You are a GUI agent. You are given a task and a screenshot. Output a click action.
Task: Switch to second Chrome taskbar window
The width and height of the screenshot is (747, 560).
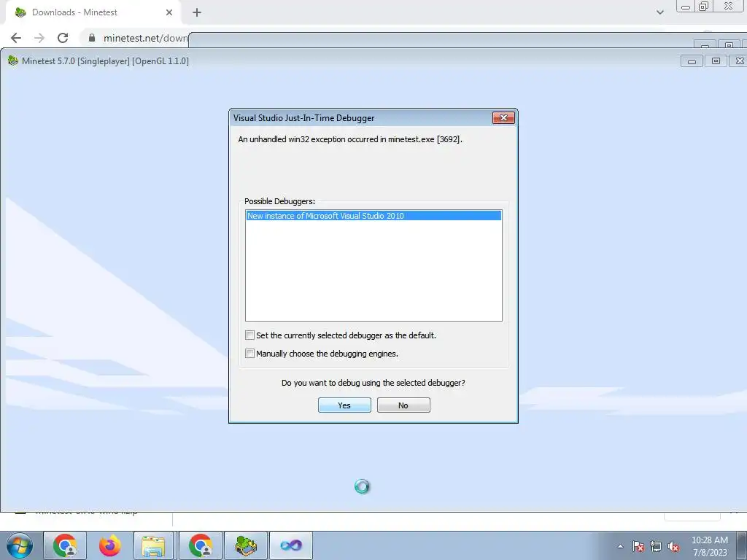coord(201,545)
